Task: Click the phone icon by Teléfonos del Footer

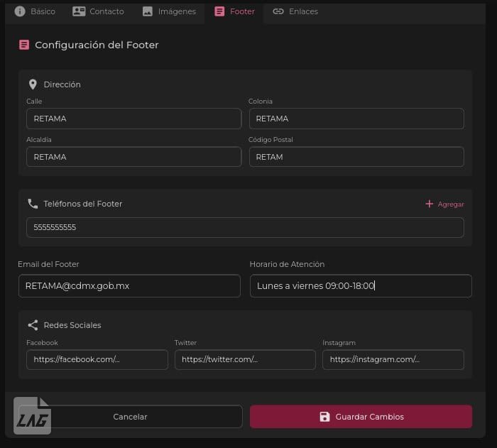Action: click(x=33, y=204)
